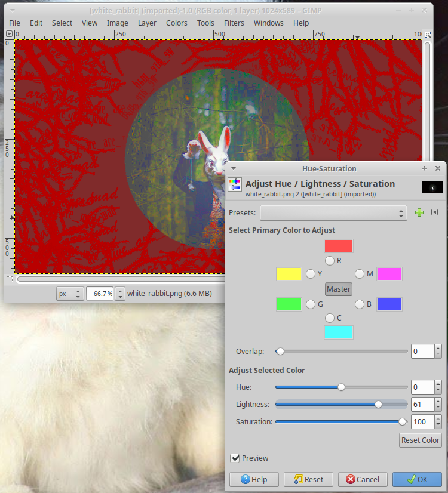Viewport: 448px width, 493px height.
Task: Click the Hue-Saturation tool icon in dialog header
Action: pos(235,184)
